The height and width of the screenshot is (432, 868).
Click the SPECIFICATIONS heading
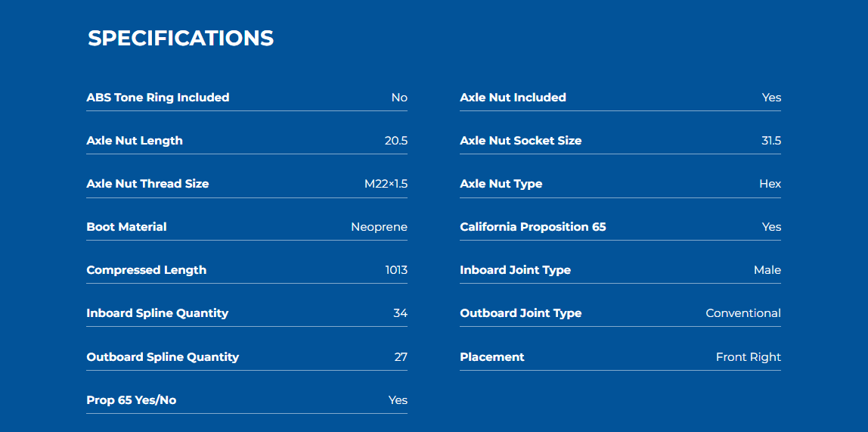[x=181, y=38]
